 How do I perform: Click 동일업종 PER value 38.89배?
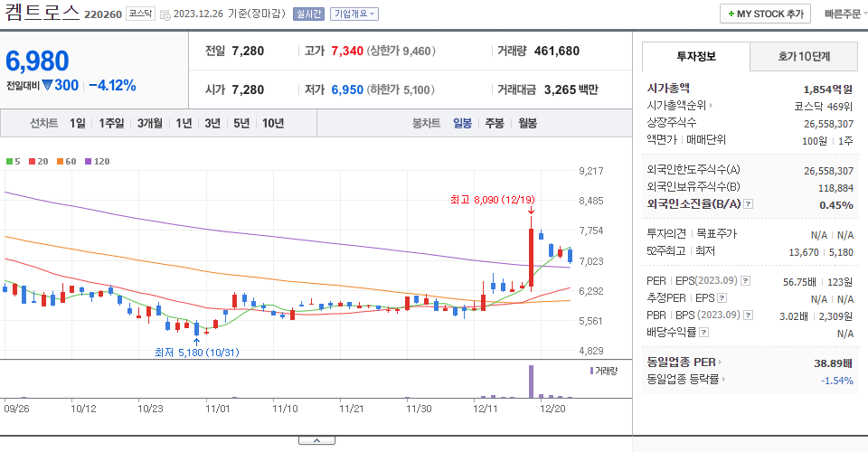coord(833,363)
